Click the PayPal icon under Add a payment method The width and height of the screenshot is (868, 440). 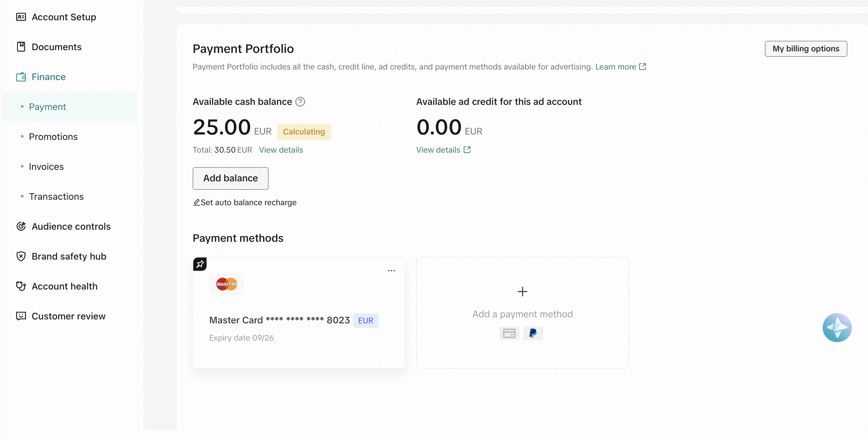(533, 333)
